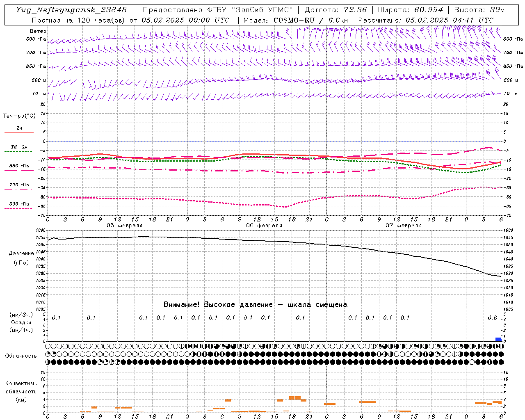Click the 'Внимание! Высокое давление' warning text
This screenshot has width=525, height=420.
tap(218, 305)
